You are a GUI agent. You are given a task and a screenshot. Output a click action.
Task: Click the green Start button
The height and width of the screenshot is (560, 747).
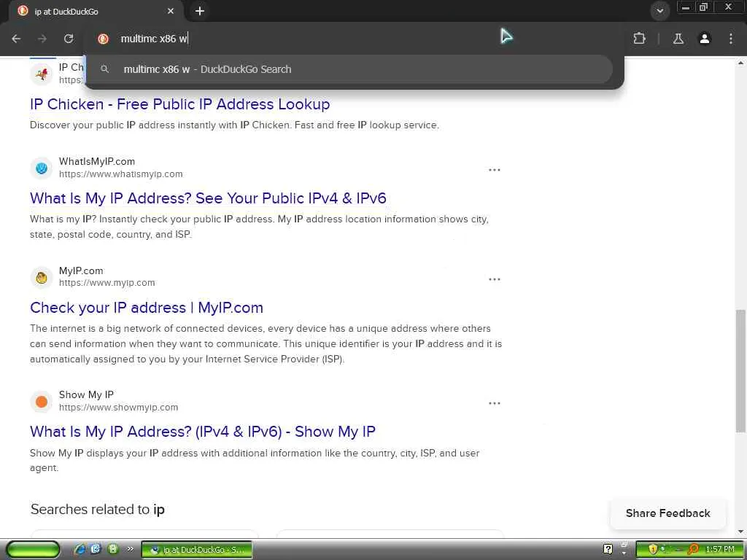click(33, 550)
